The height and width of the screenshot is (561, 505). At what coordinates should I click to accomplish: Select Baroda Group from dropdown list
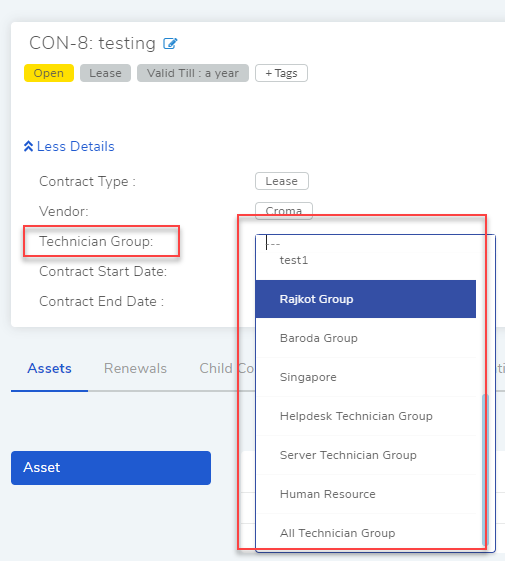coord(366,338)
